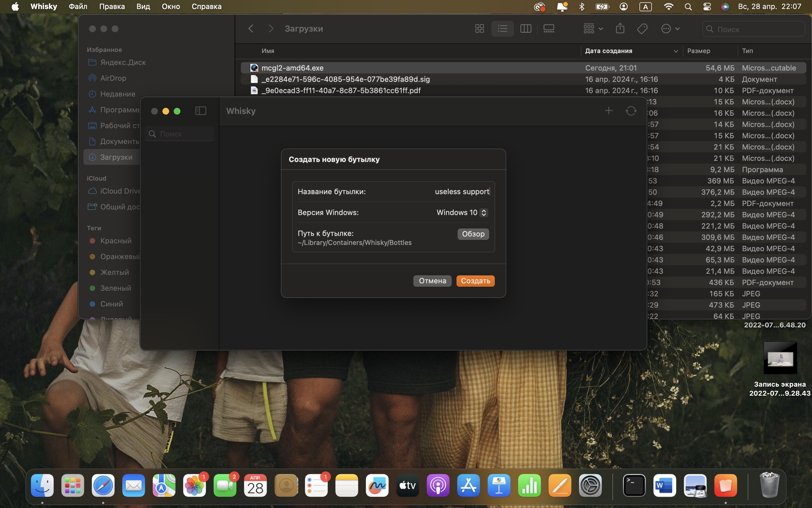Go back in Finder window
The width and height of the screenshot is (812, 508).
[x=251, y=29]
